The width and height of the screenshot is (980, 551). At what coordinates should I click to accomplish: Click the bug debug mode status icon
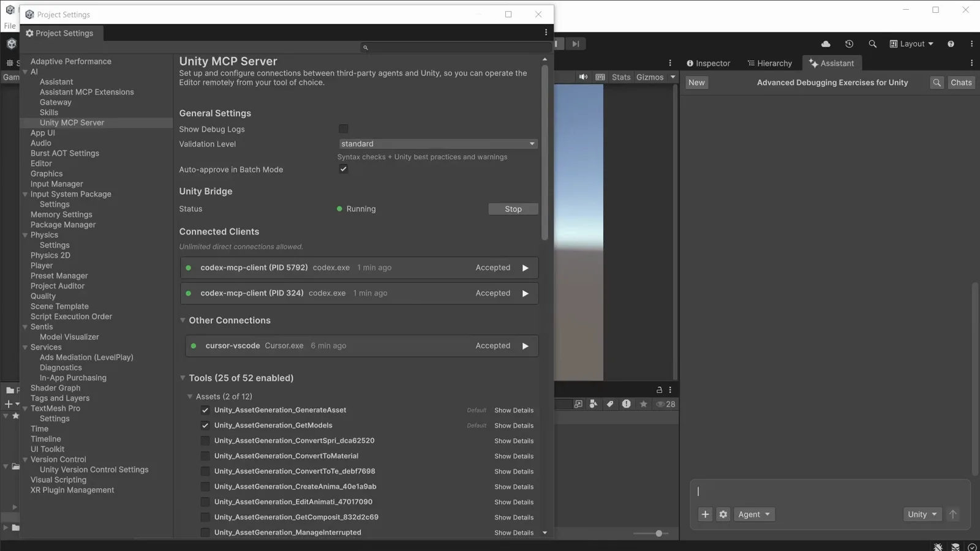tap(938, 547)
